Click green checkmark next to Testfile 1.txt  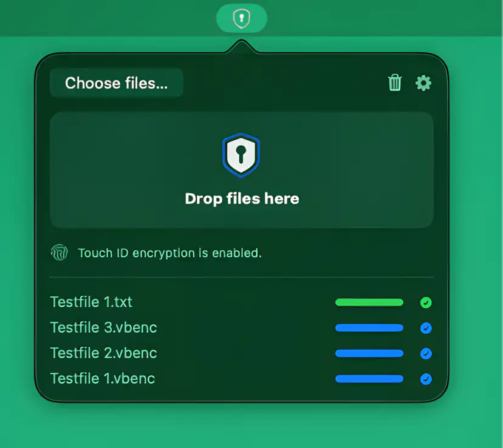426,302
